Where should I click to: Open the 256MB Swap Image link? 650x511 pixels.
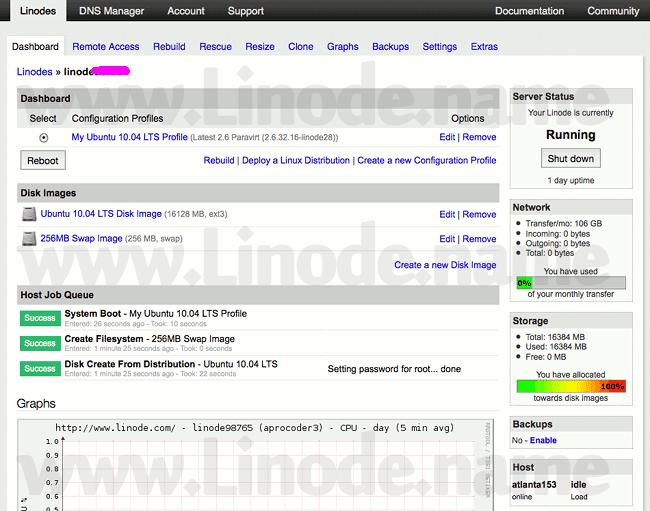(x=81, y=238)
